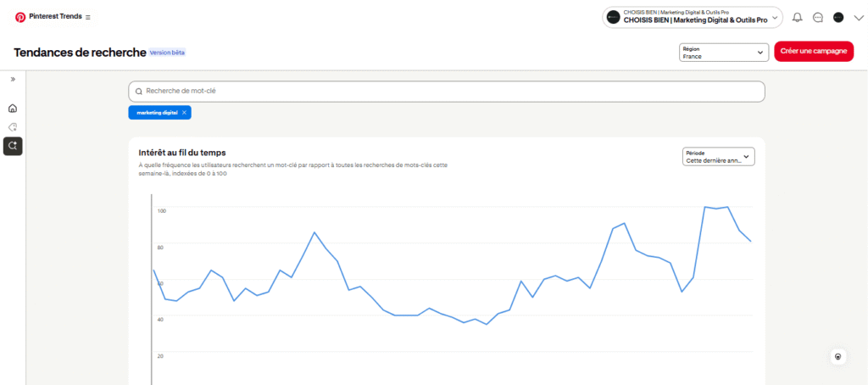
Task: Go to Home in the left sidebar
Action: (x=13, y=109)
